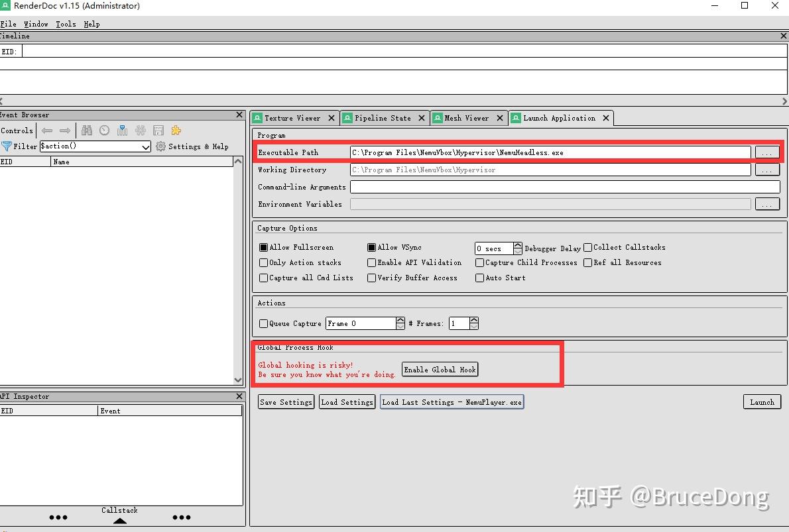Enable Capture all Cmd Lists
789x532 pixels.
263,278
